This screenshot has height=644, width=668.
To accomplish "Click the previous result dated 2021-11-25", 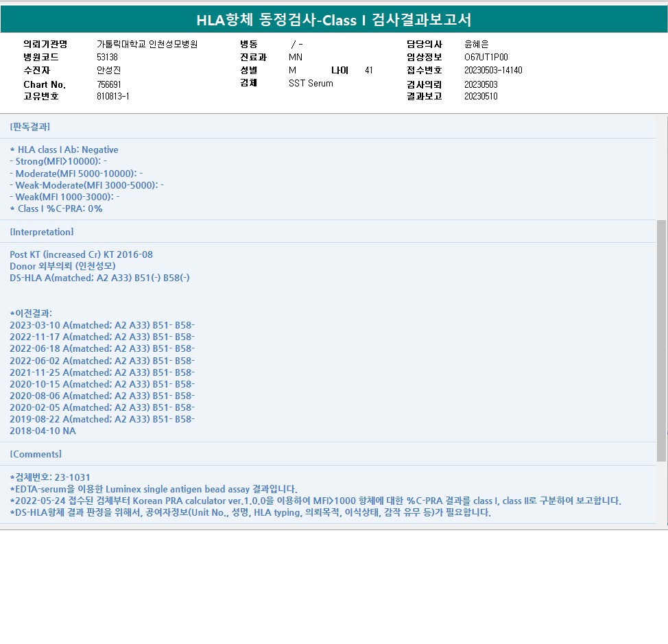I will 102,372.
